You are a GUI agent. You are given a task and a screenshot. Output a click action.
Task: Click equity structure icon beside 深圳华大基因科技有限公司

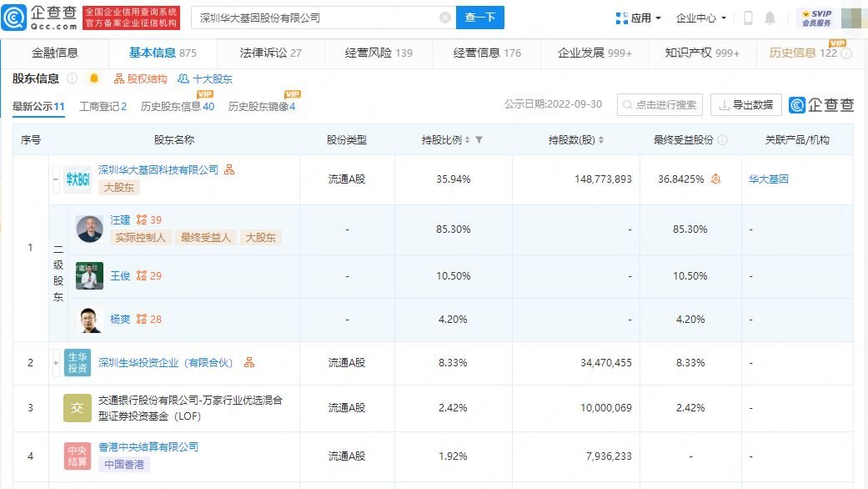click(229, 170)
